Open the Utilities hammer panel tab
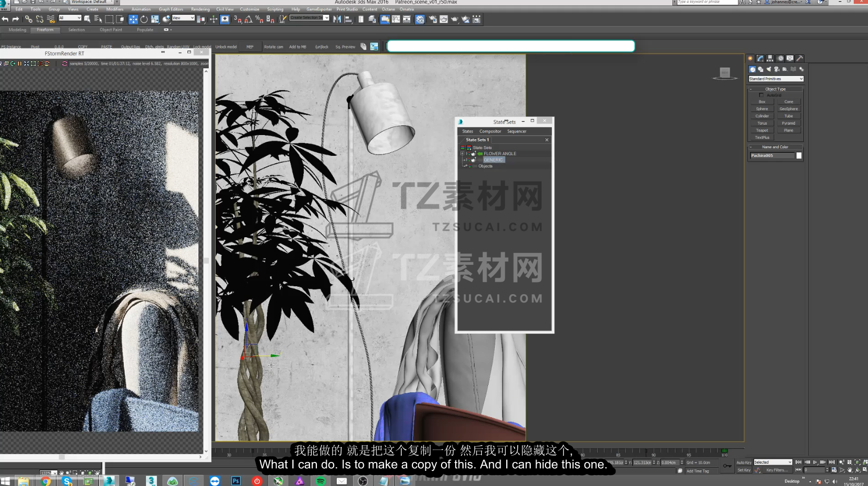Viewport: 868px width, 486px height. coord(800,58)
